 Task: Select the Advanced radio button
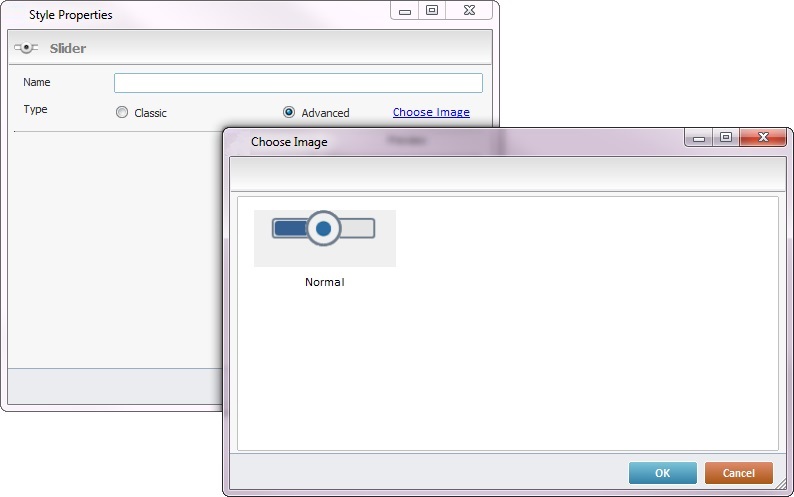point(289,113)
